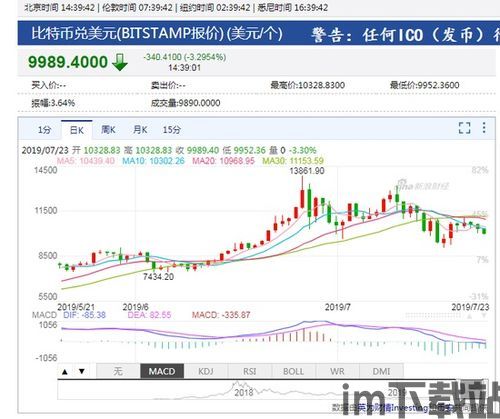
Task: Click the 振幅:3.64% text
Action: 53,103
